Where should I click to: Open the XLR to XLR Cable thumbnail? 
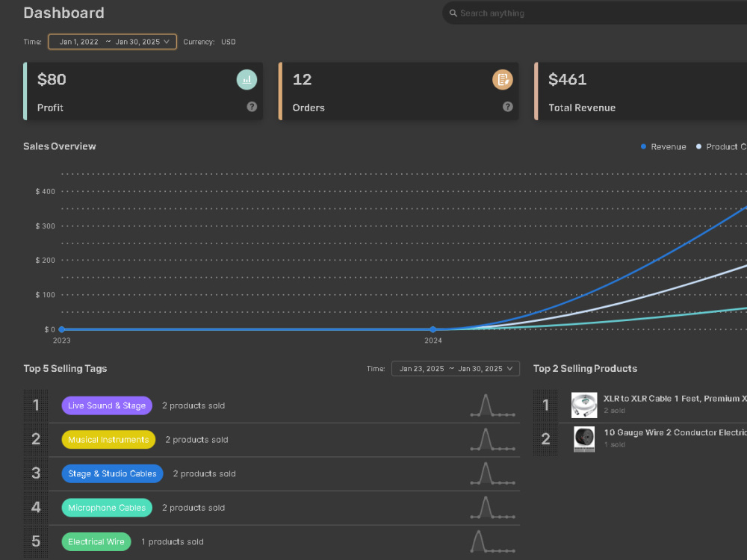[x=584, y=405]
